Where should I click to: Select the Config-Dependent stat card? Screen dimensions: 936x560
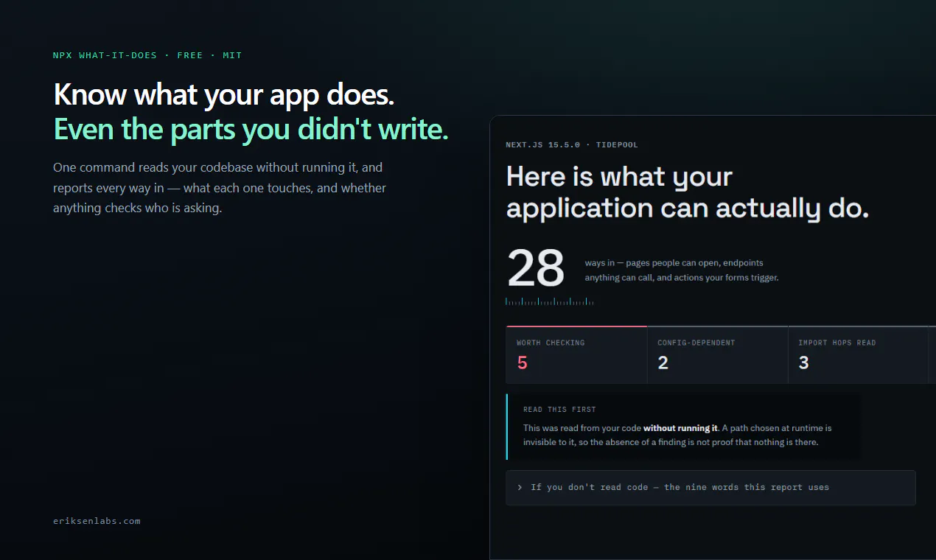coord(717,355)
